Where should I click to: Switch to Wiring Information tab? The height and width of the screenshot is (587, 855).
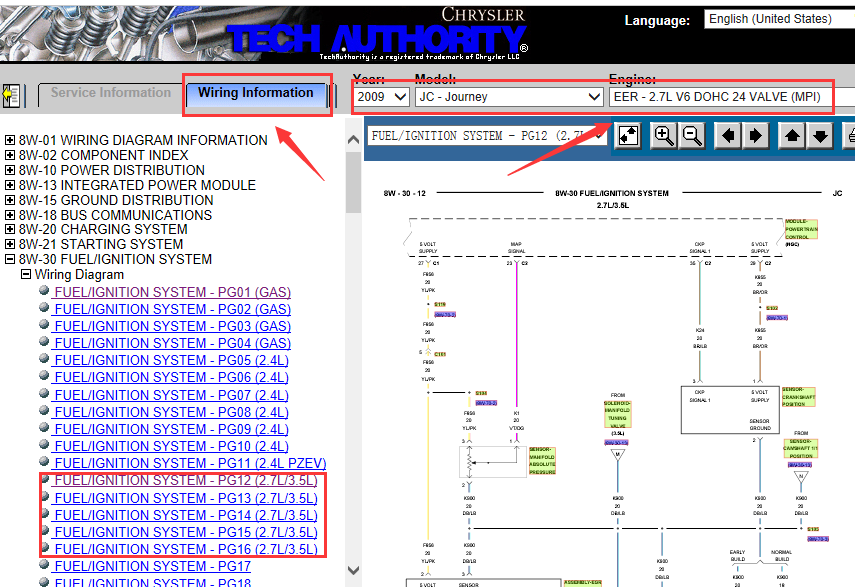pyautogui.click(x=256, y=93)
